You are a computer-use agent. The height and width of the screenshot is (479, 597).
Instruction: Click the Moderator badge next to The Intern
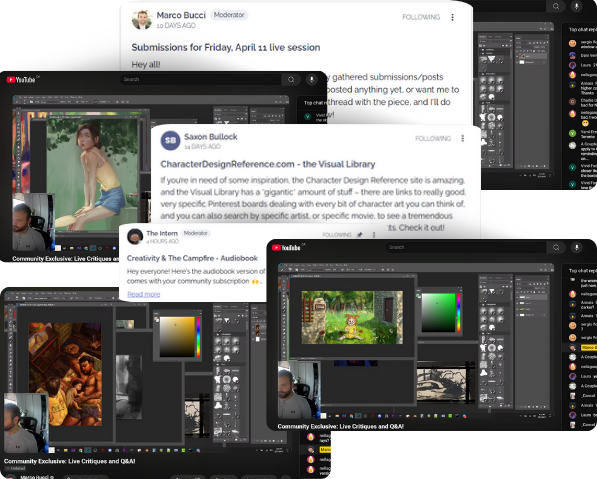(x=196, y=233)
